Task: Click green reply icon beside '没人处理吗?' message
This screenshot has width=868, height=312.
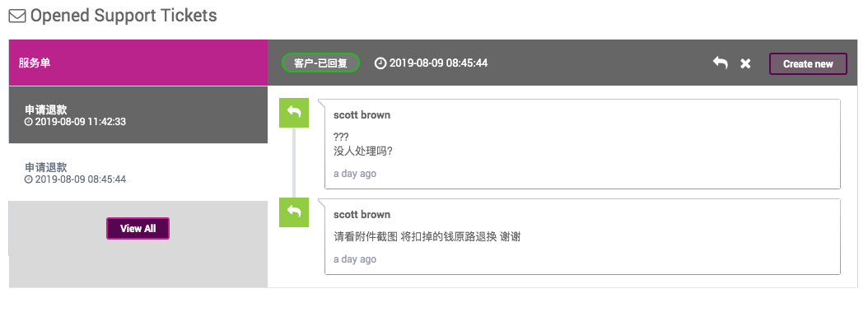Action: point(294,113)
